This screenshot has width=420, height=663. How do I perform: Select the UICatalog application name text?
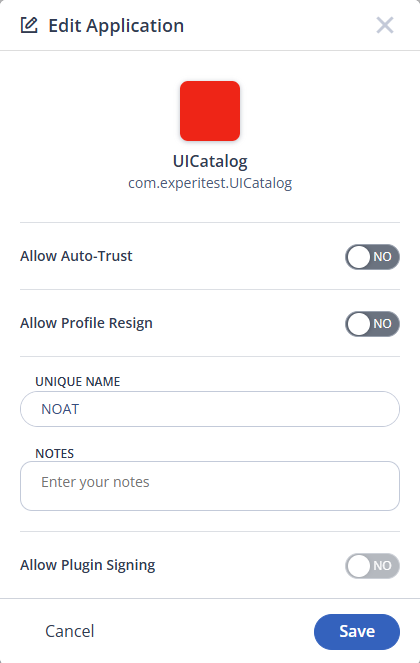(x=210, y=161)
